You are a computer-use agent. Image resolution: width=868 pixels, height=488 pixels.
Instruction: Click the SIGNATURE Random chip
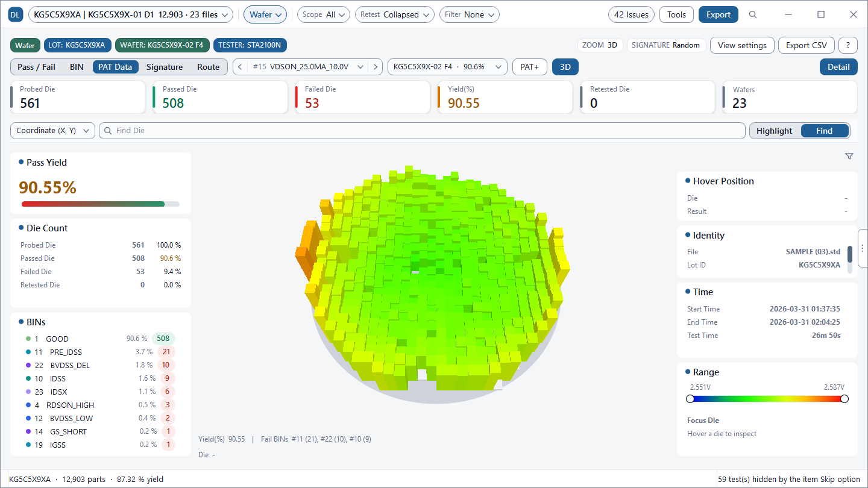(666, 45)
